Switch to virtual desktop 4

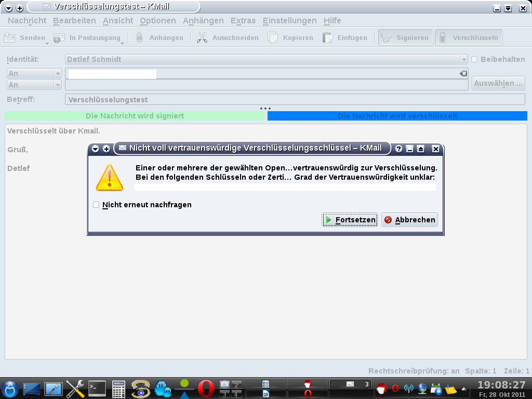[236, 394]
